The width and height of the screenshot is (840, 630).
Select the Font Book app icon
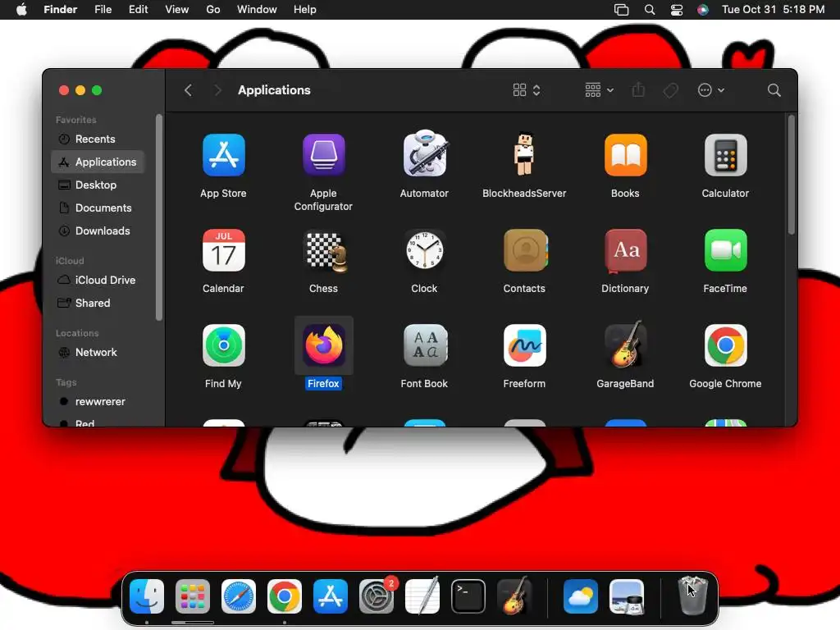(x=424, y=345)
